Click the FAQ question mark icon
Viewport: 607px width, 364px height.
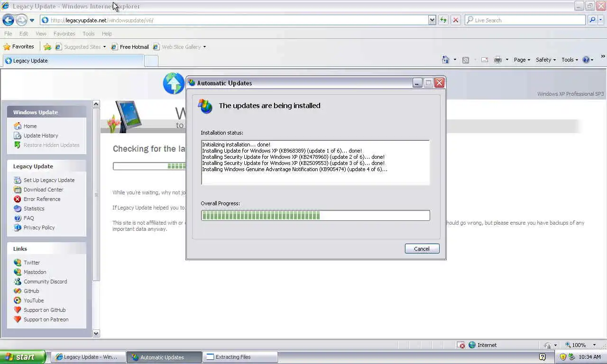[18, 218]
